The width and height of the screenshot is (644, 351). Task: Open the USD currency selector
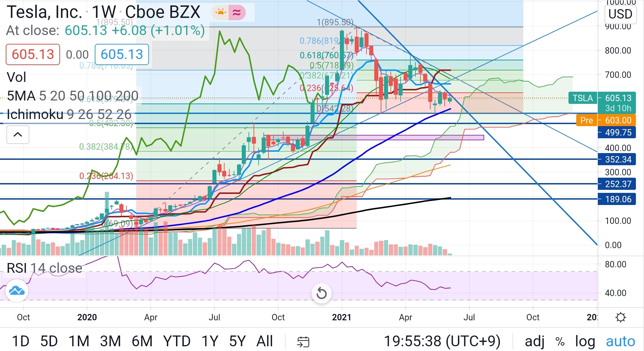point(620,14)
